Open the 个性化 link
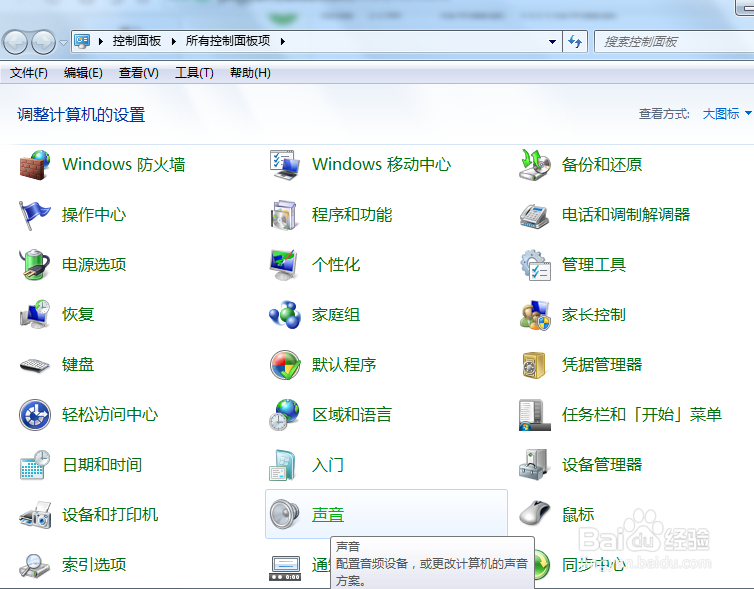The height and width of the screenshot is (589, 754). pyautogui.click(x=336, y=264)
